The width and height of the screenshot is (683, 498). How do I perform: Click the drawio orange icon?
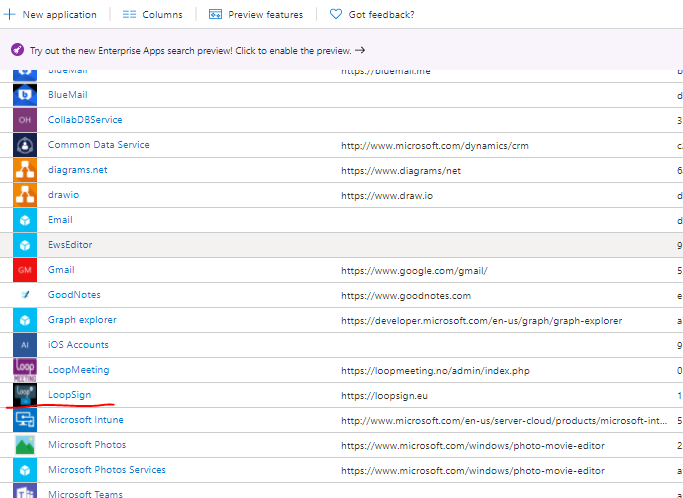[x=25, y=195]
